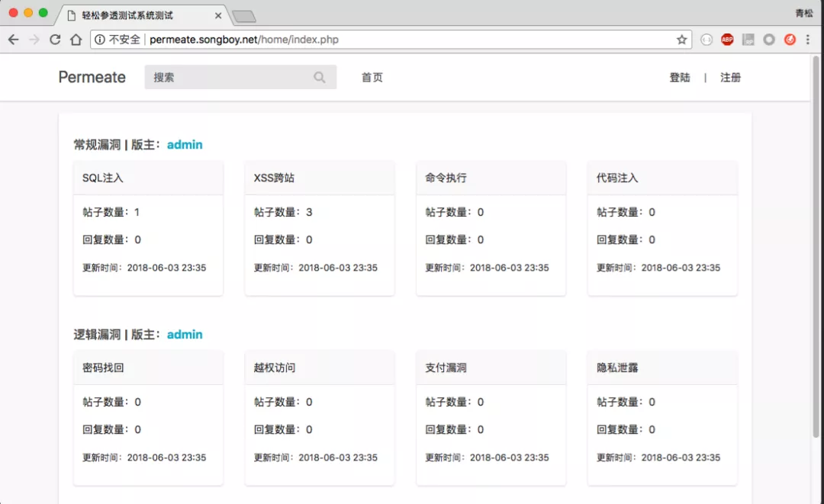Open a new browser tab

pos(244,16)
